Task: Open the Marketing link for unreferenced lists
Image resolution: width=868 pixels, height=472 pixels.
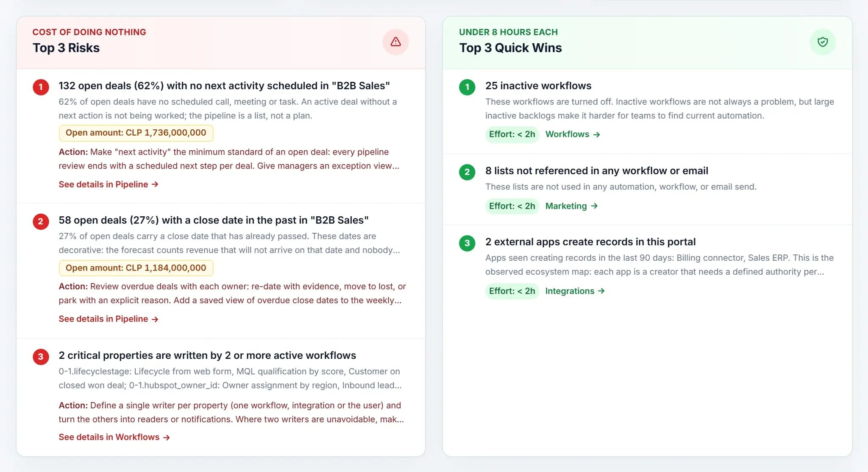Action: tap(571, 206)
